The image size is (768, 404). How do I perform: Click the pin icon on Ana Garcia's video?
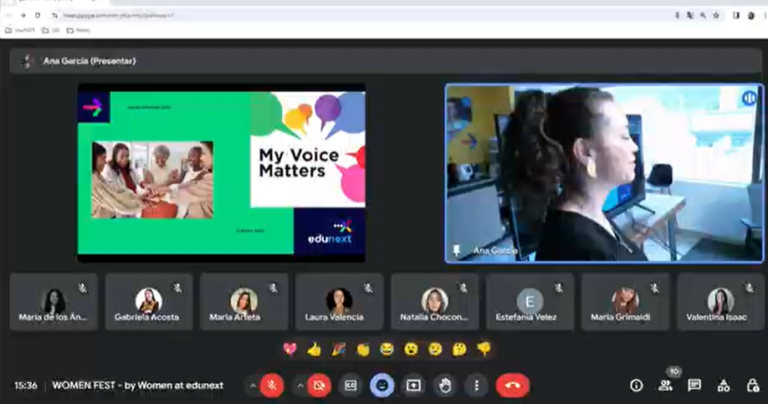pyautogui.click(x=456, y=251)
